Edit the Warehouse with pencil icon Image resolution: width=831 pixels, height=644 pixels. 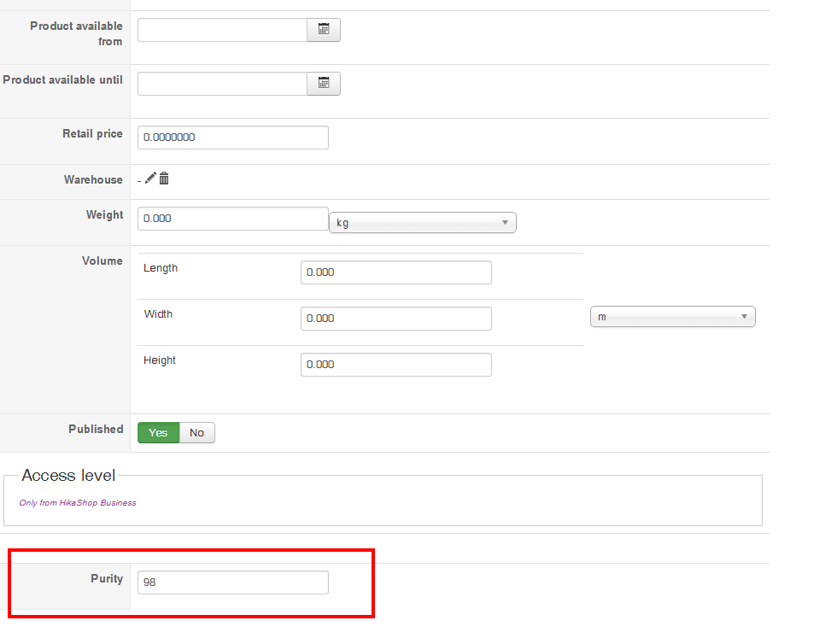point(150,179)
